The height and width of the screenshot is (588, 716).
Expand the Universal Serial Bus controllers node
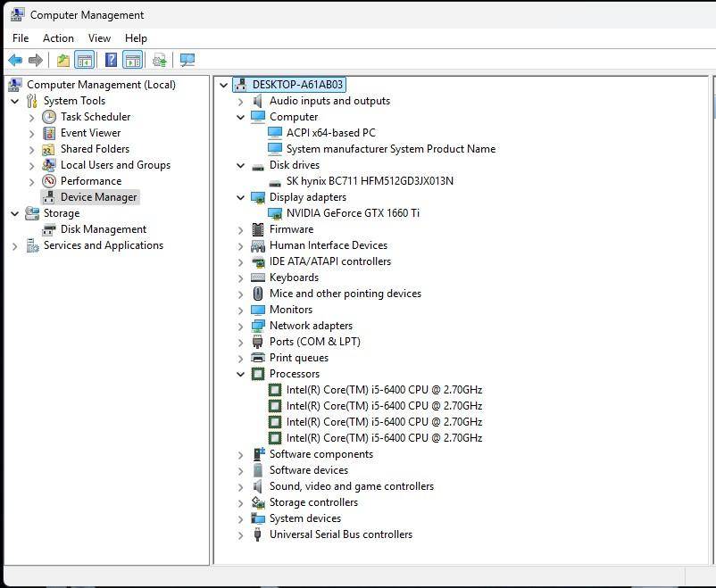point(240,534)
